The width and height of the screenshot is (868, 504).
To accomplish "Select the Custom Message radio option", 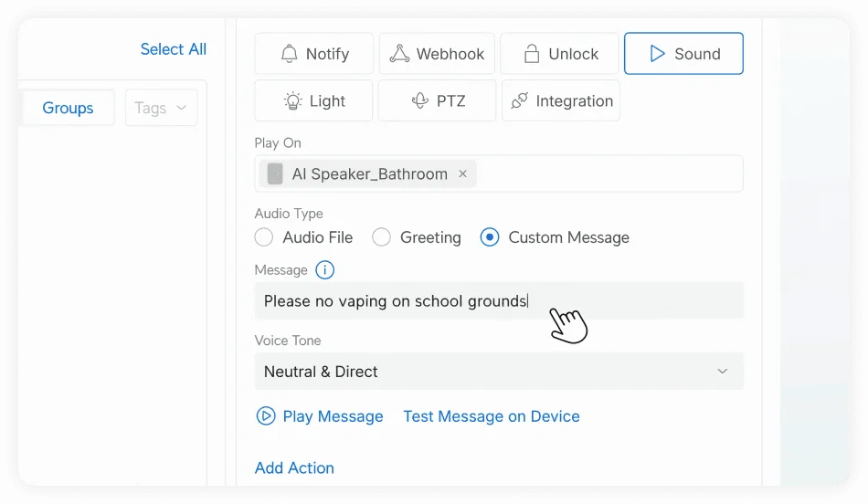I will (x=490, y=237).
